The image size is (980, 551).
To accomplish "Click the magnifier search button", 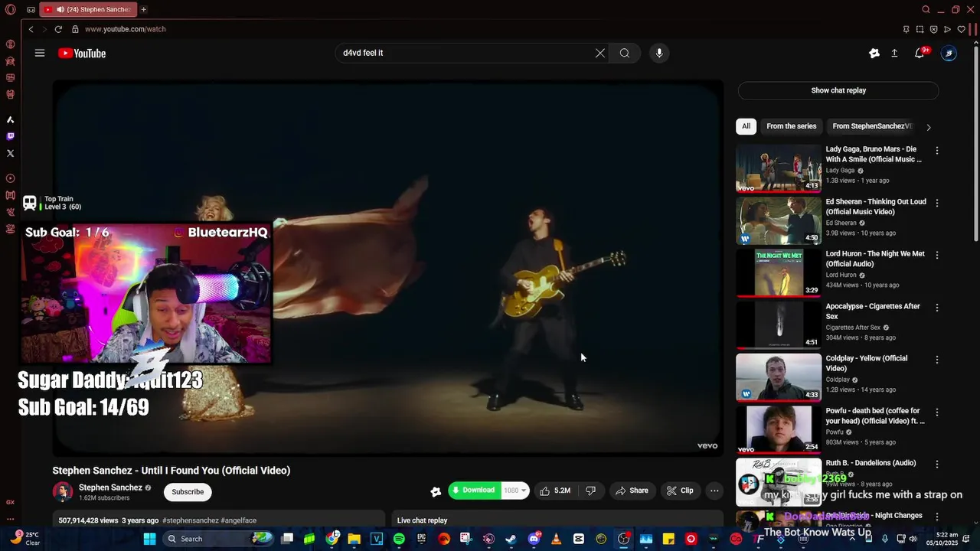I will [x=625, y=53].
